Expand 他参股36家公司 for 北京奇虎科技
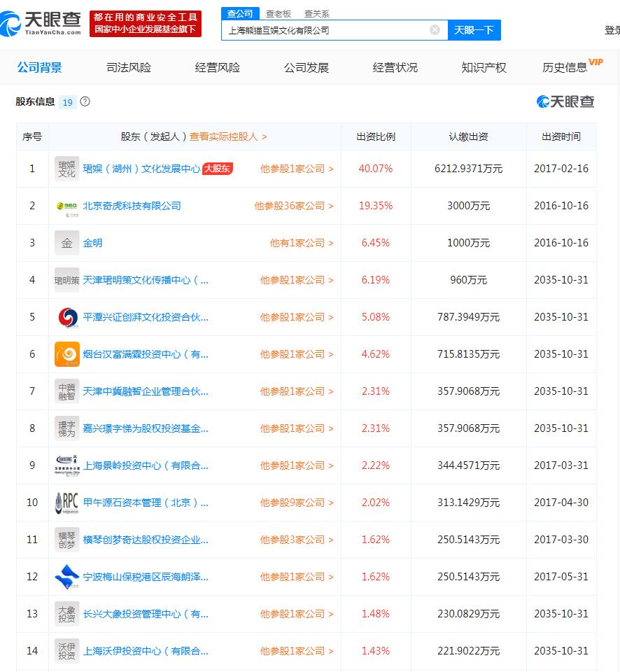The image size is (620, 672). coord(294,206)
